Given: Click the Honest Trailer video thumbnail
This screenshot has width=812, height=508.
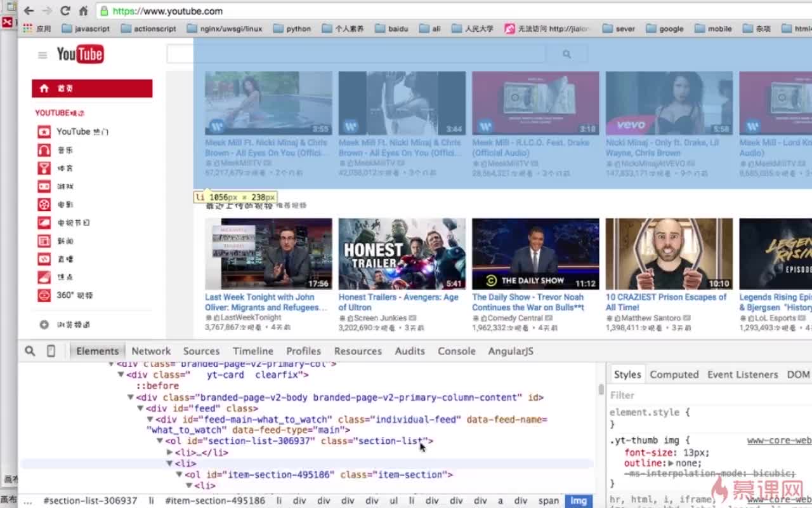Looking at the screenshot, I should (x=402, y=254).
